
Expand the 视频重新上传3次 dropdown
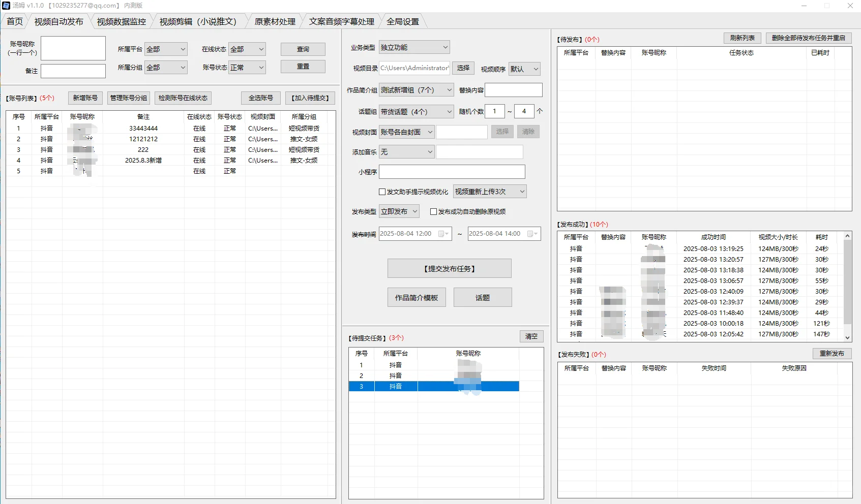(490, 192)
